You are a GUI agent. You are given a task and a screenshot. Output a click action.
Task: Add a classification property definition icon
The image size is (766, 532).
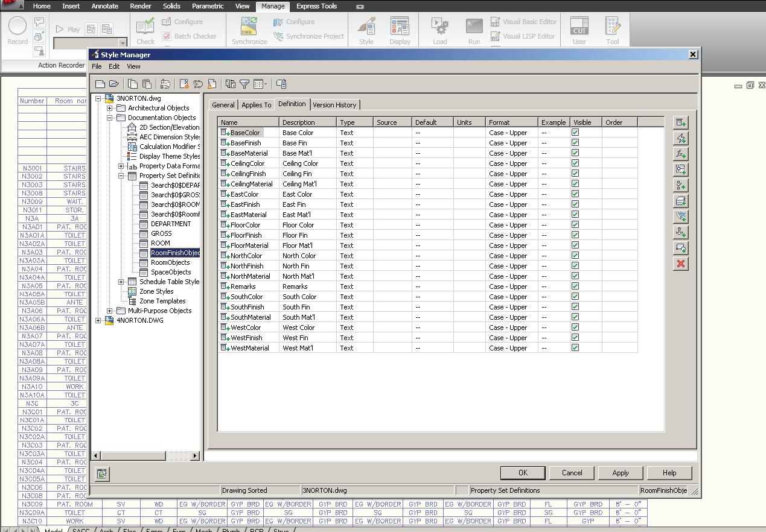click(681, 185)
